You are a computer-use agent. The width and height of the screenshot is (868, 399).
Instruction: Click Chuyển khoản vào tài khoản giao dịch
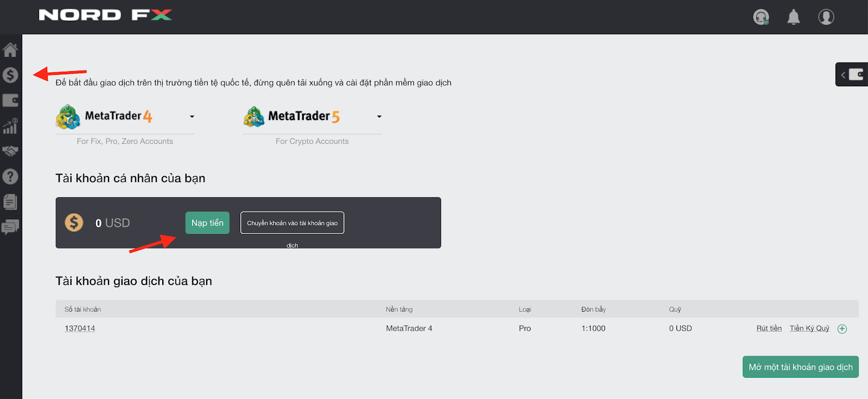292,223
